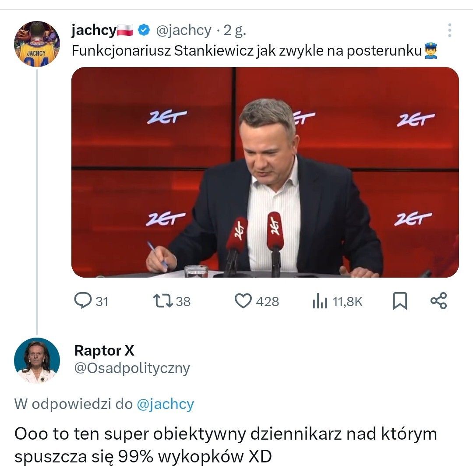Like the tweet with the heart icon
Image resolution: width=473 pixels, height=476 pixels.
[x=243, y=301]
